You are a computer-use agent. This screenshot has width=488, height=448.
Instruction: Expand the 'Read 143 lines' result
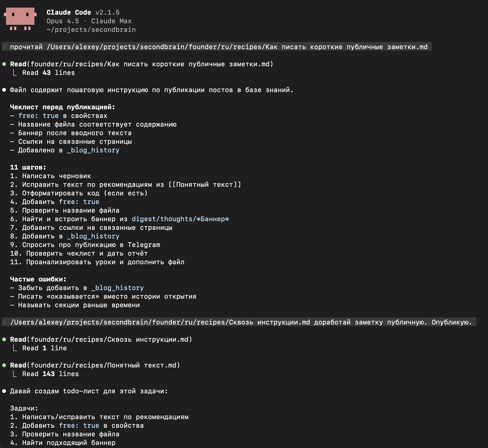50,374
